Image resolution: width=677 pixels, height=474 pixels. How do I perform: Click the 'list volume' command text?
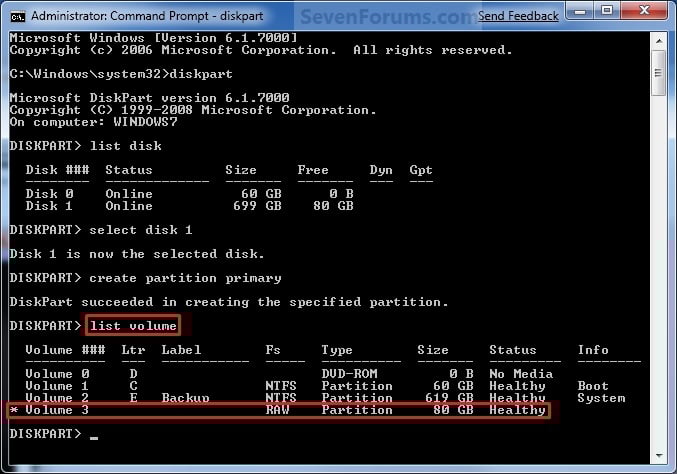click(x=133, y=325)
